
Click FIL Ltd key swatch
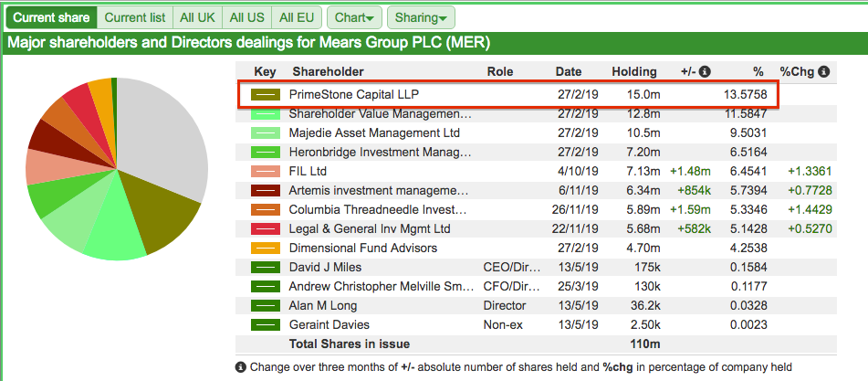coord(266,172)
